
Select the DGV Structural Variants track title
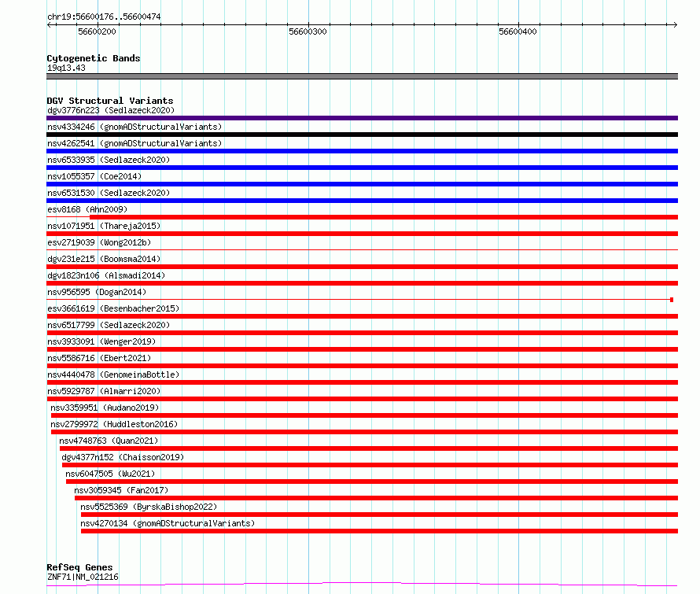click(x=110, y=101)
